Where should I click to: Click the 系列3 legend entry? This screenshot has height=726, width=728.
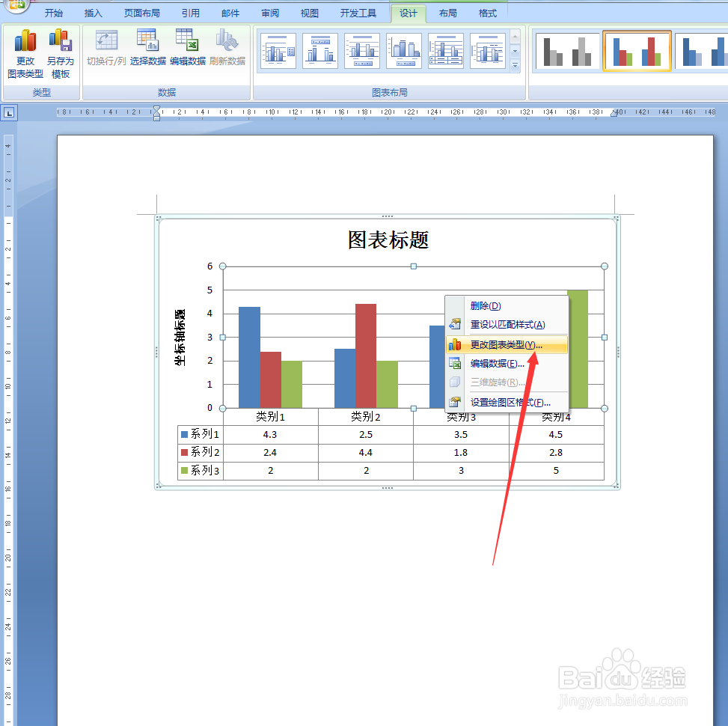tap(200, 470)
